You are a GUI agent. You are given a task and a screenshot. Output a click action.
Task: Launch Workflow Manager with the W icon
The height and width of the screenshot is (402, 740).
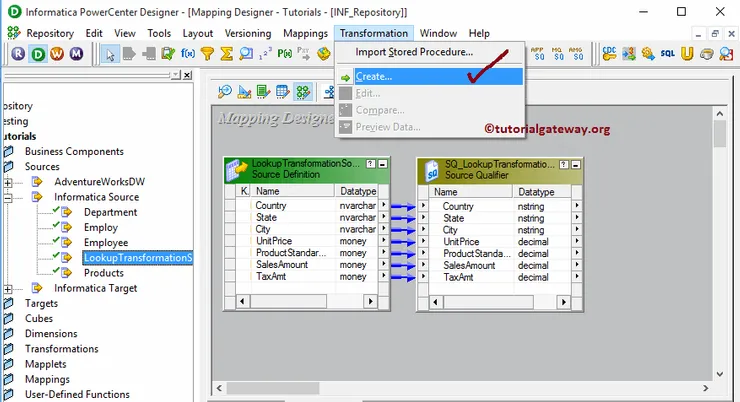(57, 54)
